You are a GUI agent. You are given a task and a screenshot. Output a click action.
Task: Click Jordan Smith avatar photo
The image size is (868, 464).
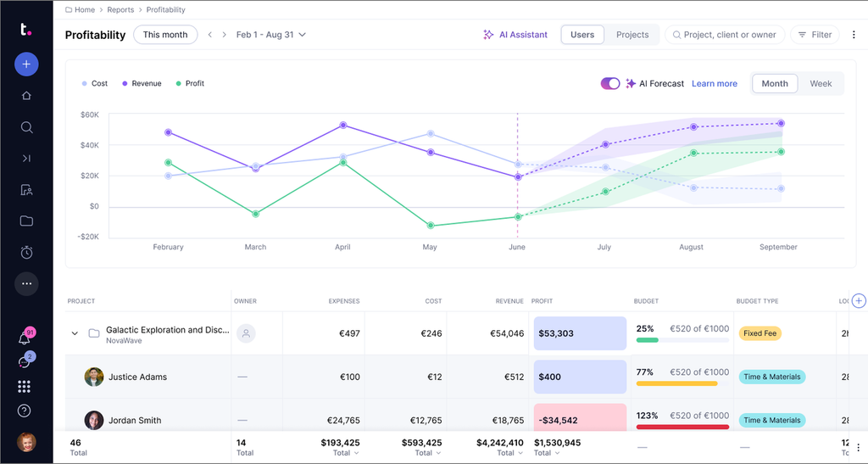coord(94,420)
